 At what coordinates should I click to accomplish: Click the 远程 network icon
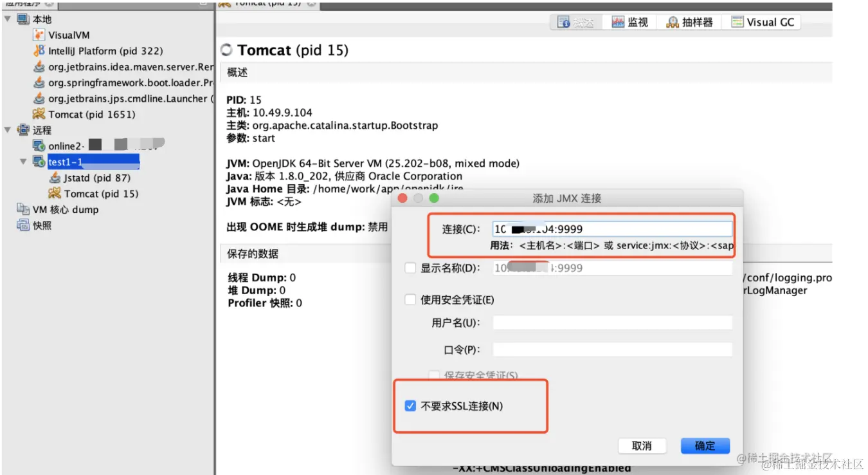tap(23, 130)
